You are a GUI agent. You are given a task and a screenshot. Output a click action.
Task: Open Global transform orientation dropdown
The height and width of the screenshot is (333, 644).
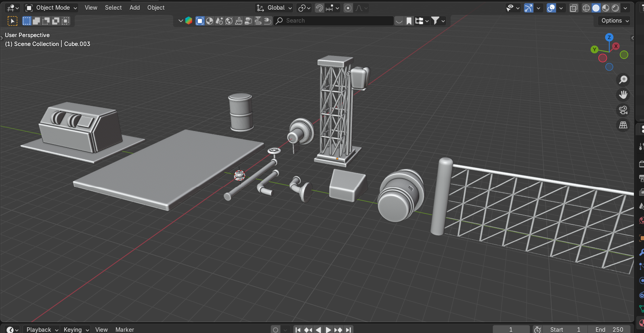(275, 8)
